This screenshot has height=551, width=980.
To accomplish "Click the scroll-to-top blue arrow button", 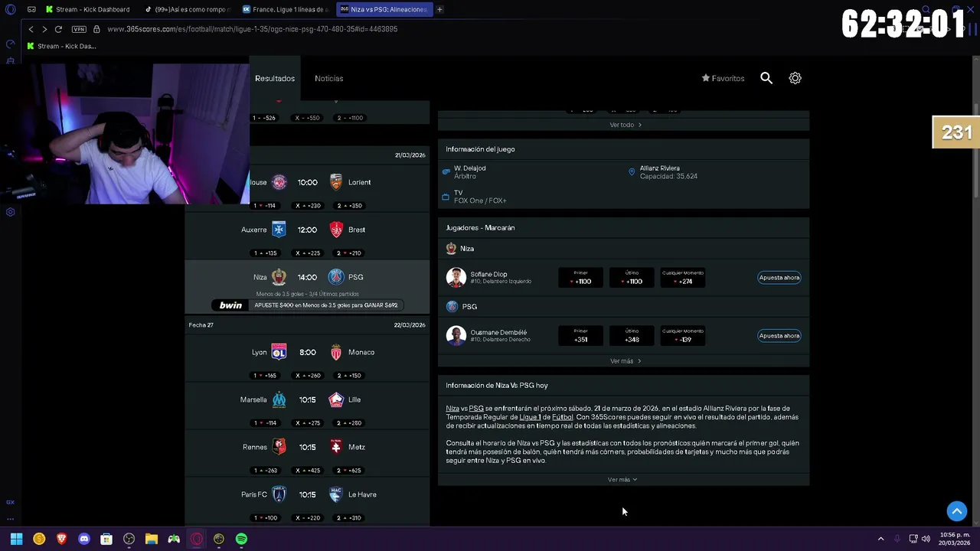I will coord(957,510).
